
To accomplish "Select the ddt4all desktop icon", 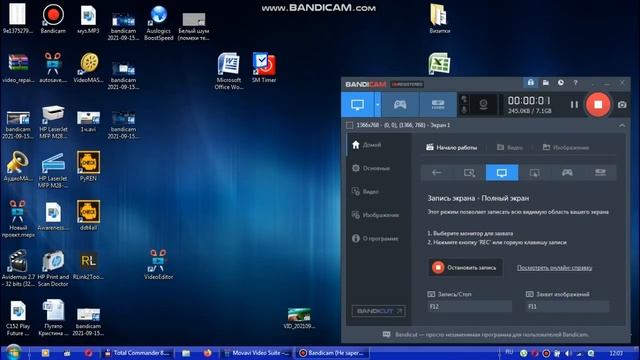I will coord(88,215).
